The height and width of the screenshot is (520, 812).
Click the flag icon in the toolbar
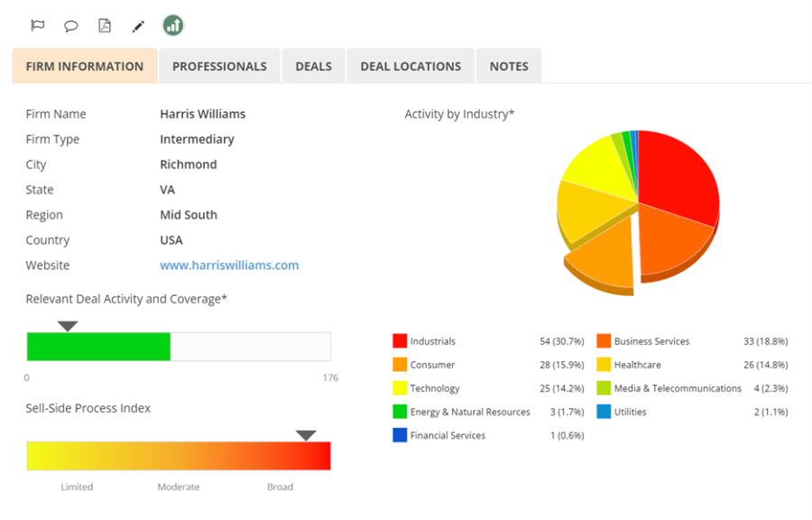click(38, 25)
